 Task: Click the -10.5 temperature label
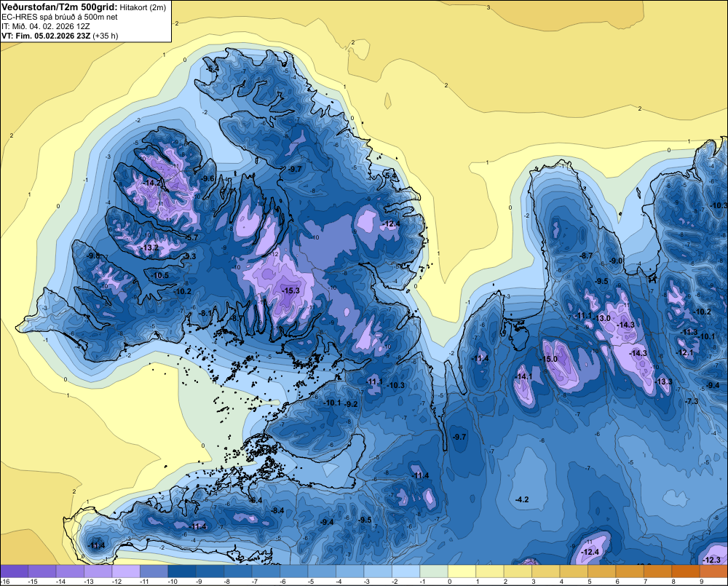point(160,275)
